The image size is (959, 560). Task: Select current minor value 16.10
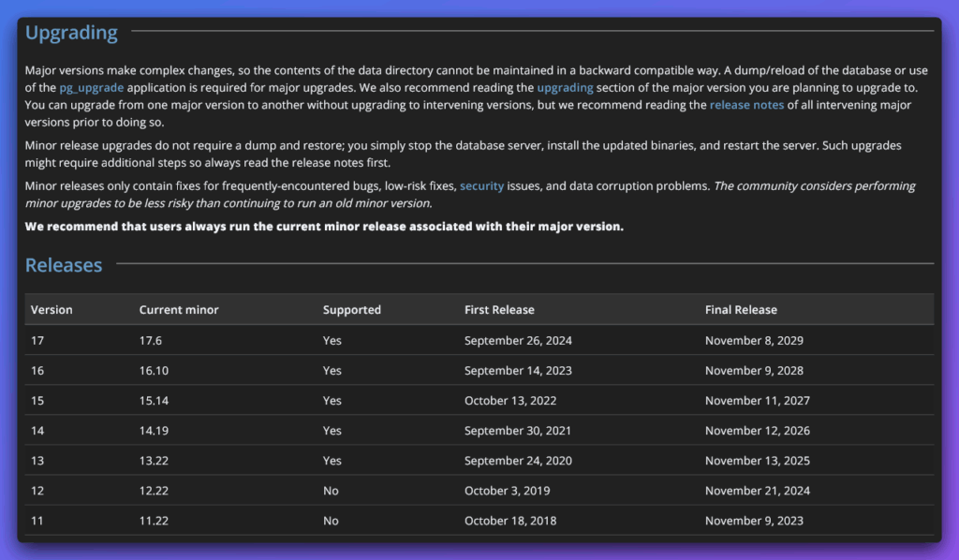click(154, 371)
